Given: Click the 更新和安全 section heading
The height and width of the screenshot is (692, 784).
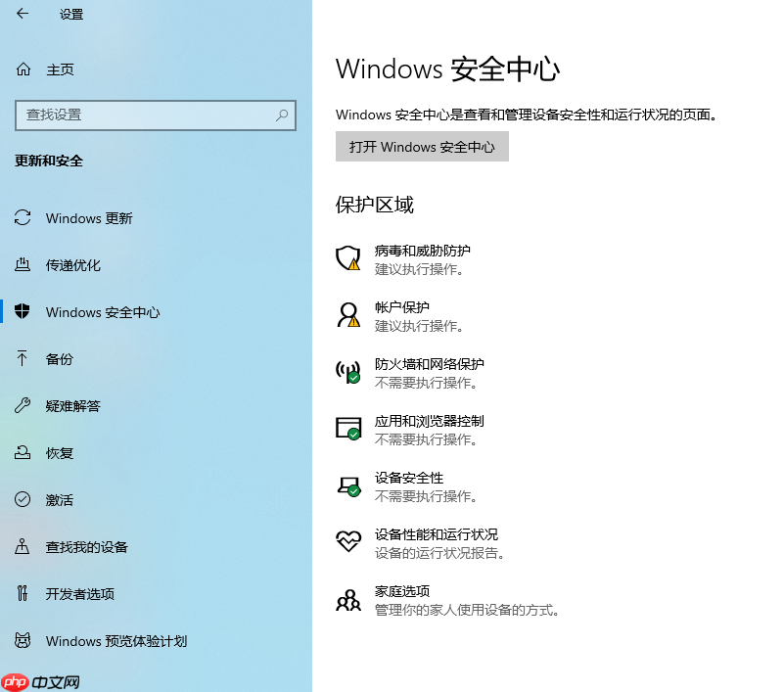Looking at the screenshot, I should [x=49, y=161].
